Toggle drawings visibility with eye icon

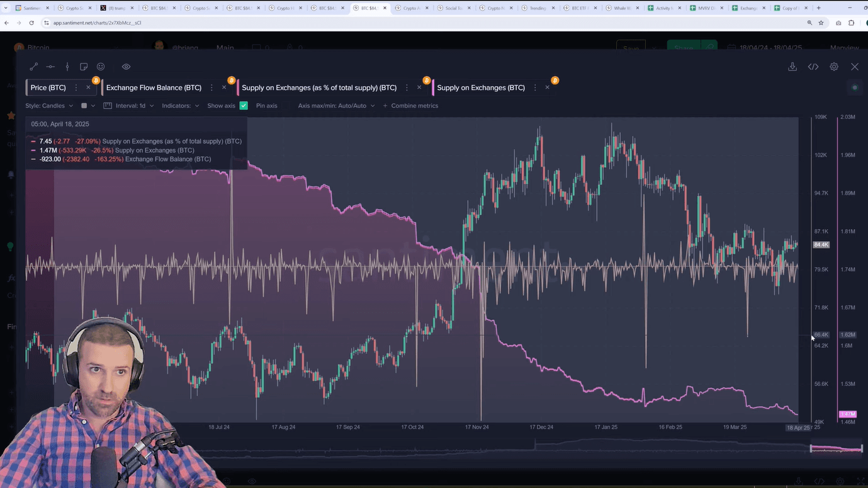[126, 67]
